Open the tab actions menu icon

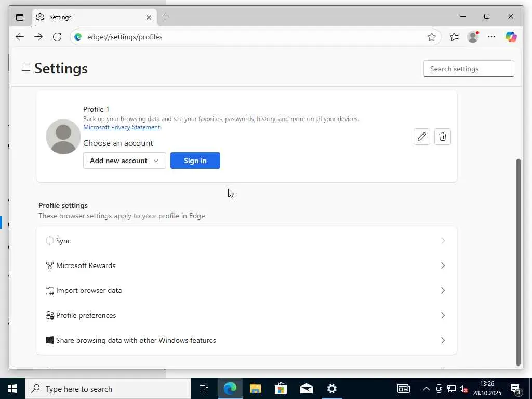[20, 17]
